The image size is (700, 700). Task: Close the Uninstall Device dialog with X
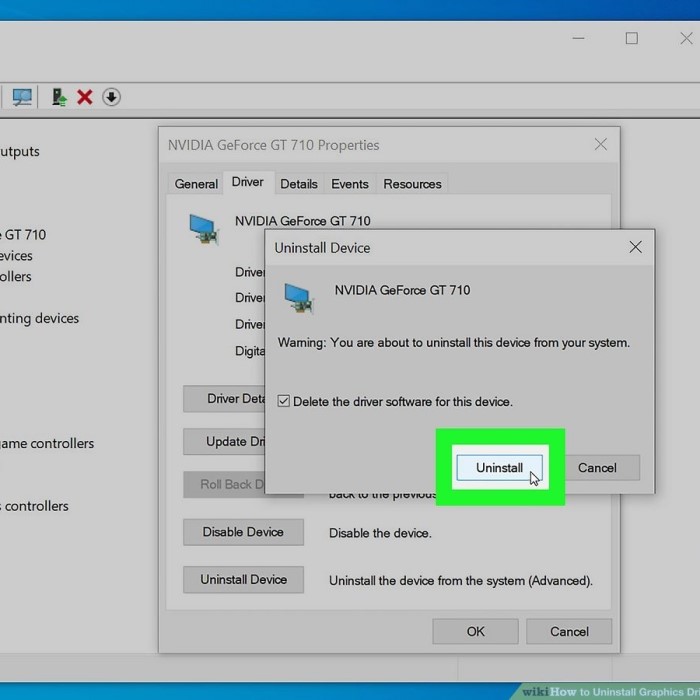[x=635, y=247]
